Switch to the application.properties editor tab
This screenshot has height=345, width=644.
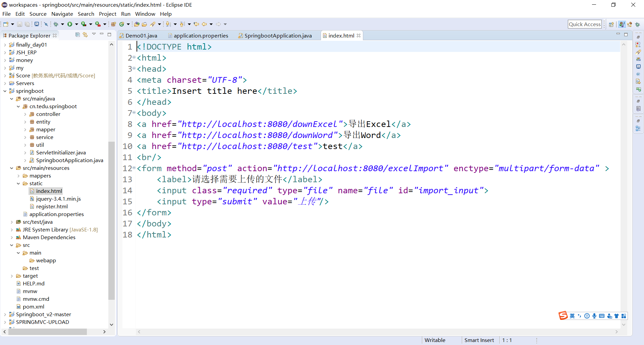point(198,36)
